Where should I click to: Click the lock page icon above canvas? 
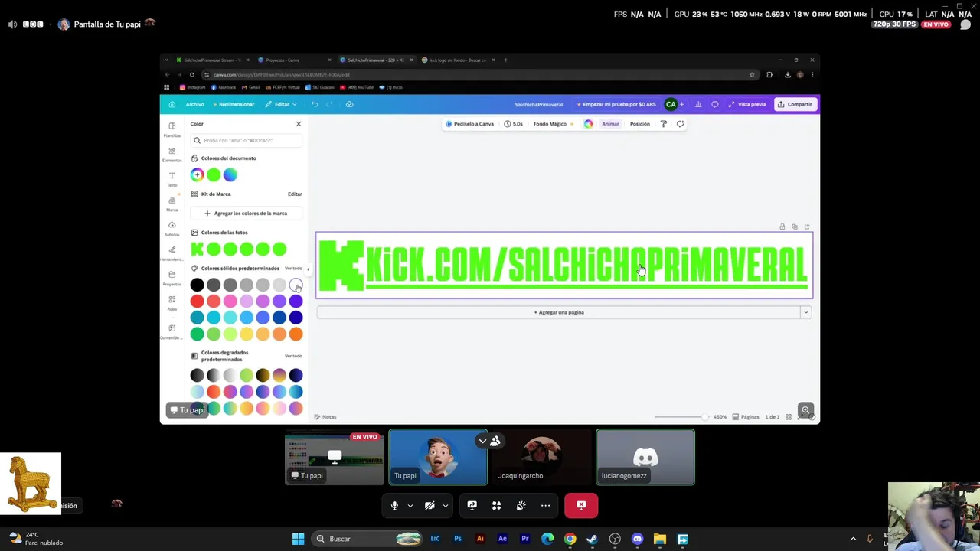click(782, 227)
